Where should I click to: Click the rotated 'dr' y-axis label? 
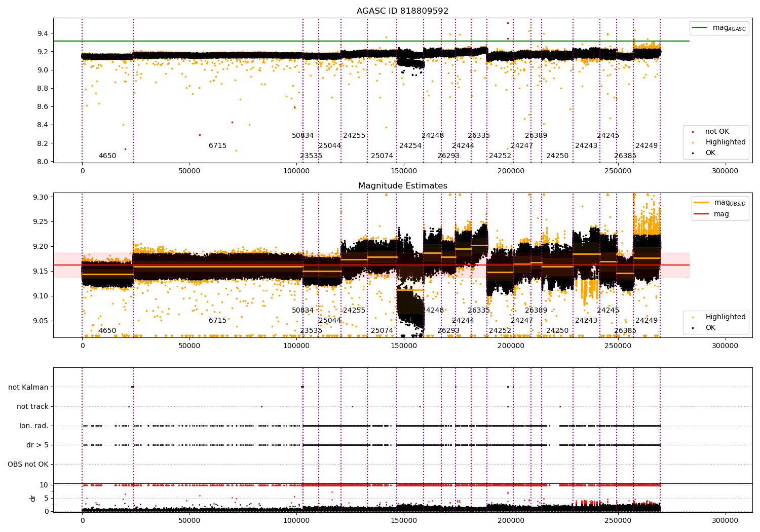pyautogui.click(x=33, y=498)
